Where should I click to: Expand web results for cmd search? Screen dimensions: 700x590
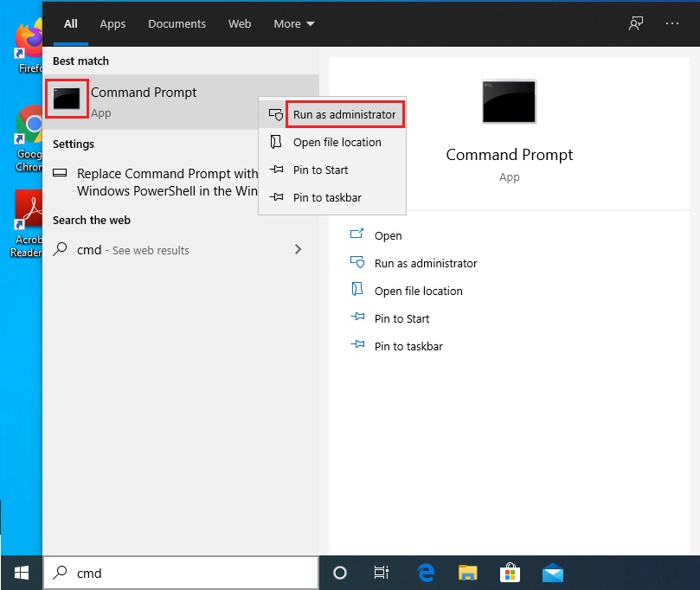(298, 250)
